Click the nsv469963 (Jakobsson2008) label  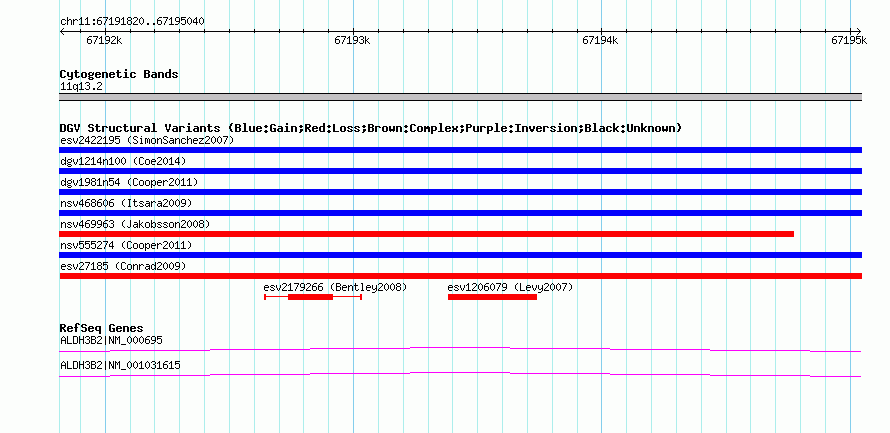click(x=135, y=224)
